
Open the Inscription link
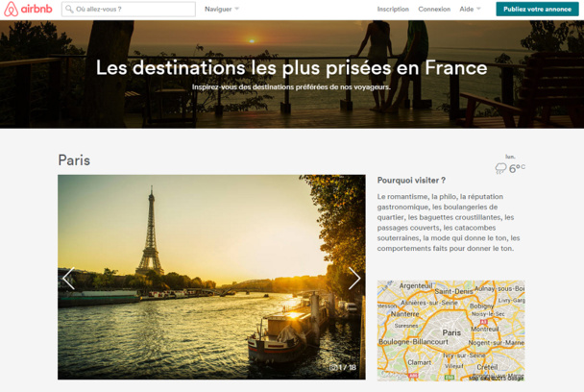click(393, 9)
